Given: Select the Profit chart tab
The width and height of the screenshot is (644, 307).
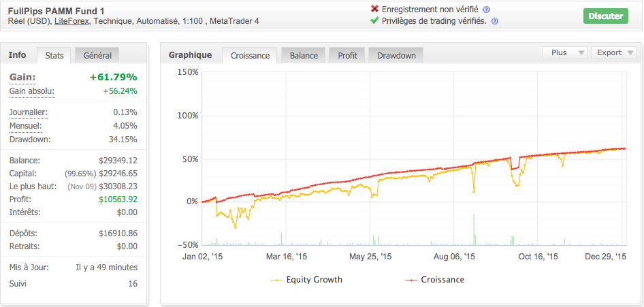Looking at the screenshot, I should pos(347,55).
